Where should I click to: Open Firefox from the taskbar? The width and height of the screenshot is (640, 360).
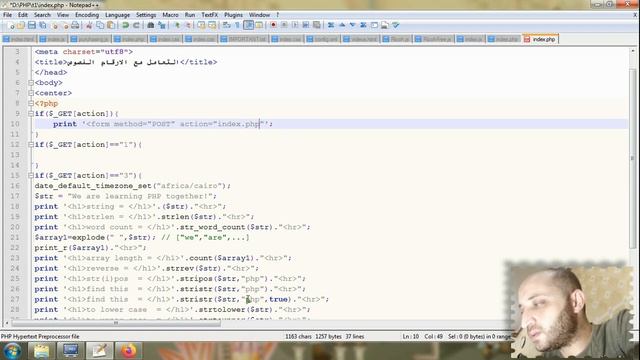129,351
